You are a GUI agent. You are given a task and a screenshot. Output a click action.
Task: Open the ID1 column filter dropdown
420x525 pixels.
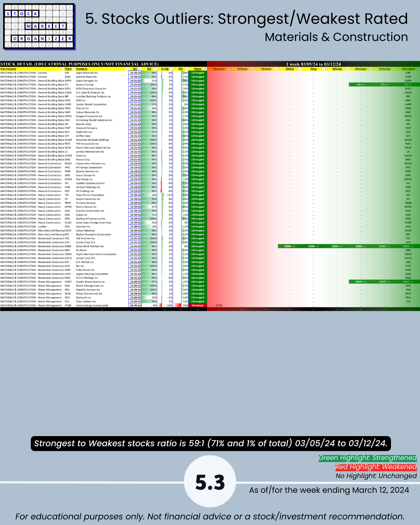(x=140, y=69)
